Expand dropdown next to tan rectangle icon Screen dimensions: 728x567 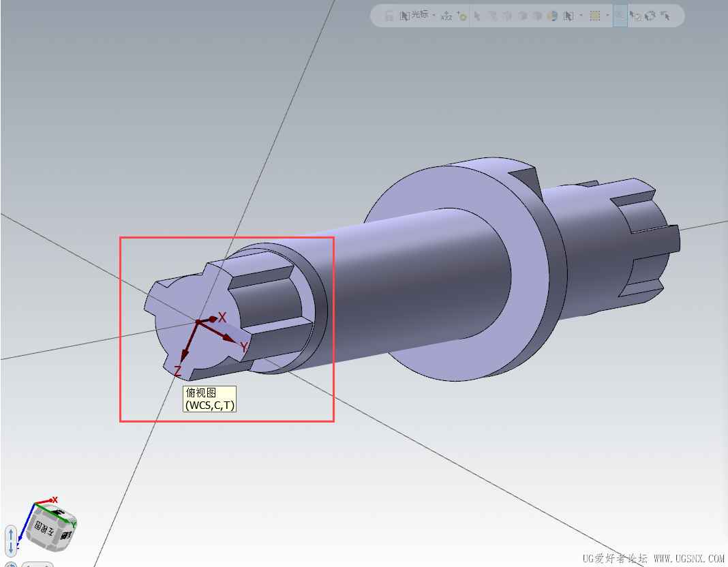[x=608, y=15]
